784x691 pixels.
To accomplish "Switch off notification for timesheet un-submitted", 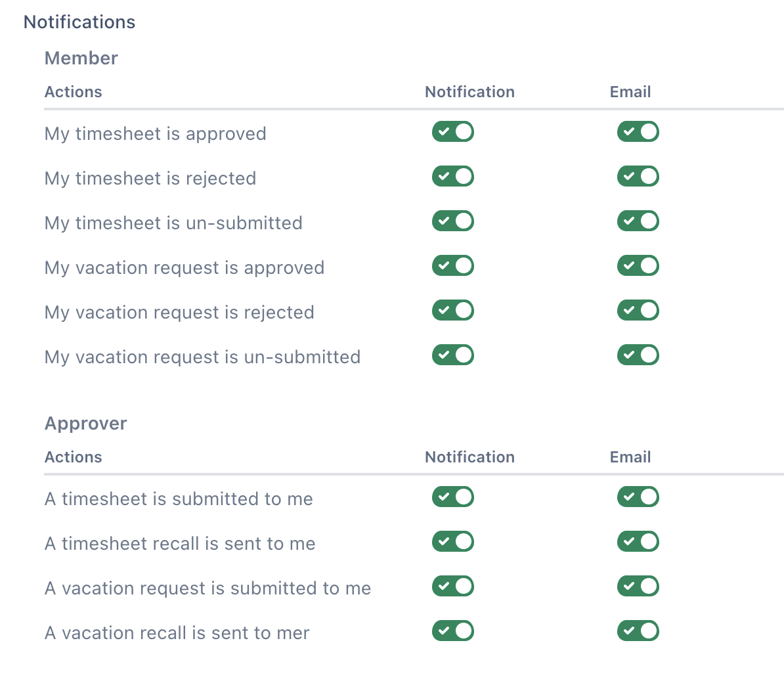I will point(452,221).
